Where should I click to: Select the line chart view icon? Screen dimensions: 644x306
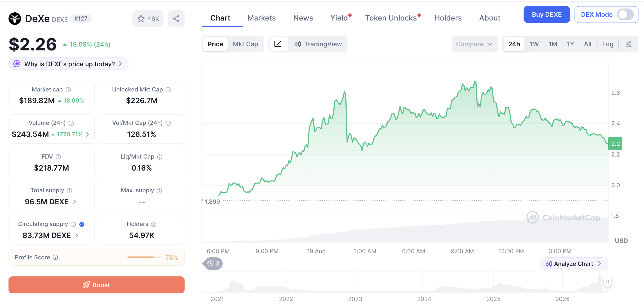point(278,44)
